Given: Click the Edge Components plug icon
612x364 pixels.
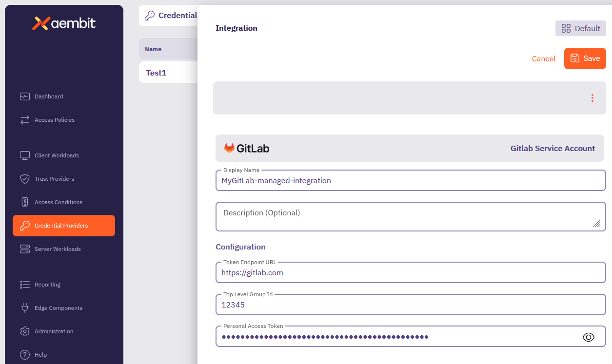Looking at the screenshot, I should coord(25,308).
